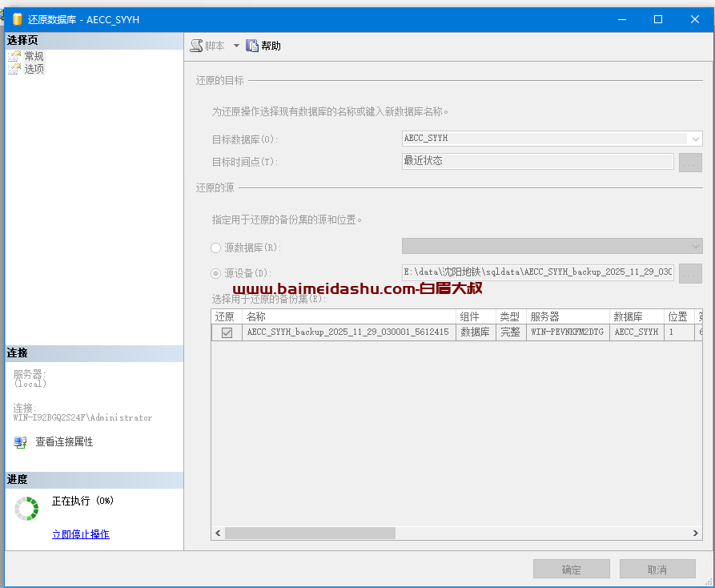The image size is (715, 588).
Task: Select the 常规 page icon
Action: click(14, 56)
